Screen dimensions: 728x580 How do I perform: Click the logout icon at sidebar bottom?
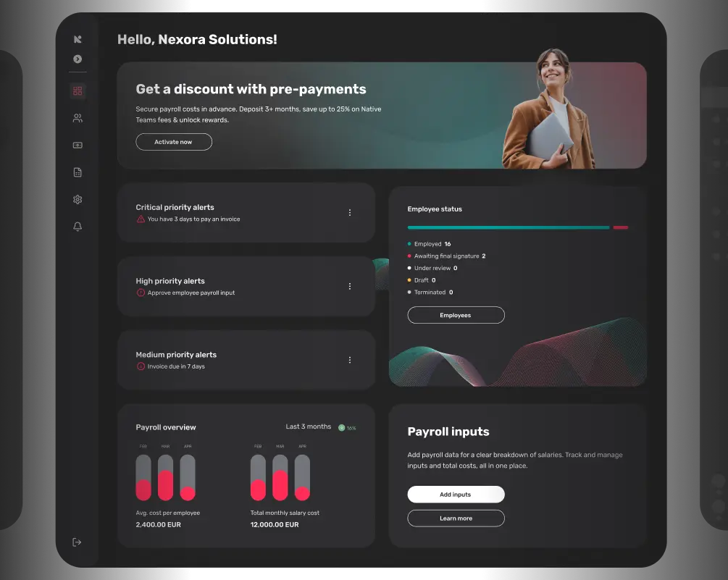(78, 542)
